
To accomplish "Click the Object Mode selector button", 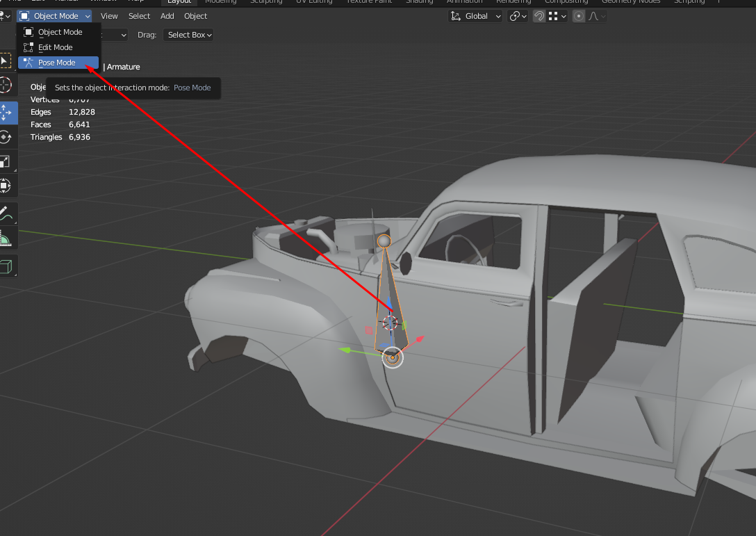I will 55,16.
